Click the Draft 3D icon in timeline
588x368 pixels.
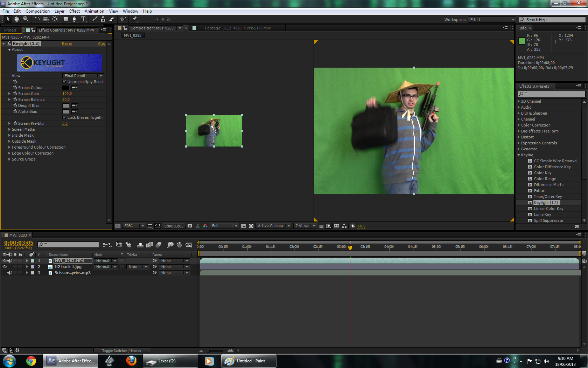(128, 245)
